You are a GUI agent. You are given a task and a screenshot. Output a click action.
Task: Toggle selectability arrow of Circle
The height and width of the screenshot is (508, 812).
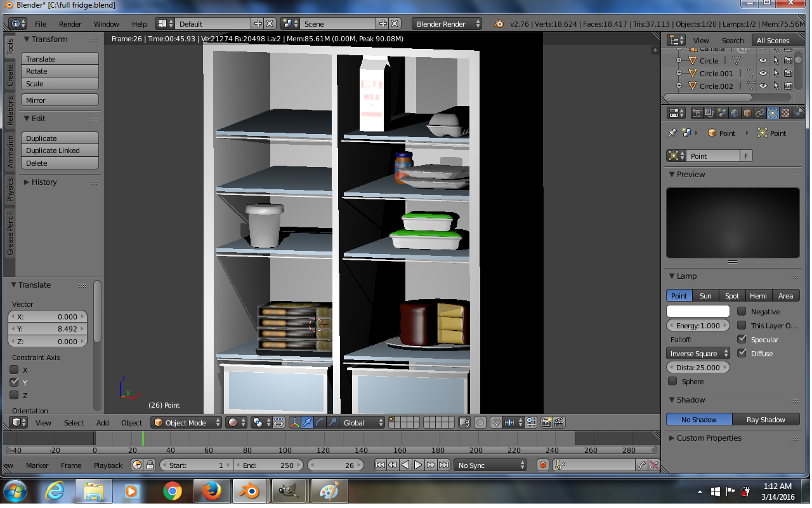(776, 61)
